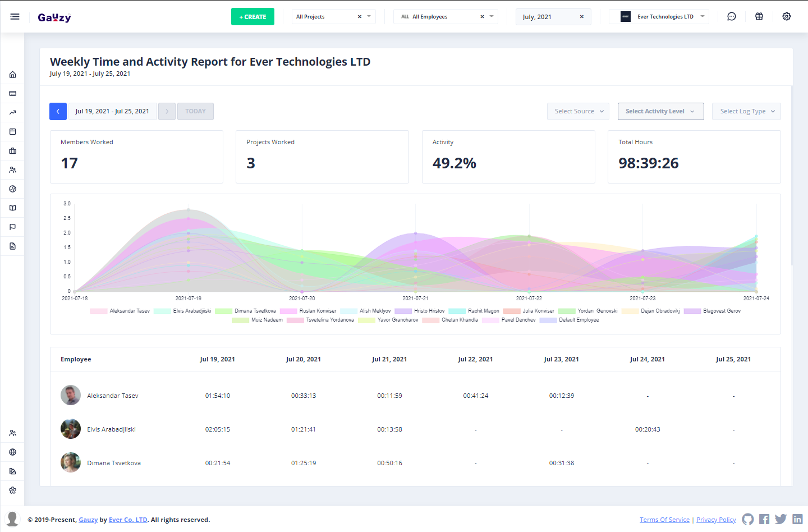Open the chat message icon
Screen dimensions: 808x532
coord(731,17)
